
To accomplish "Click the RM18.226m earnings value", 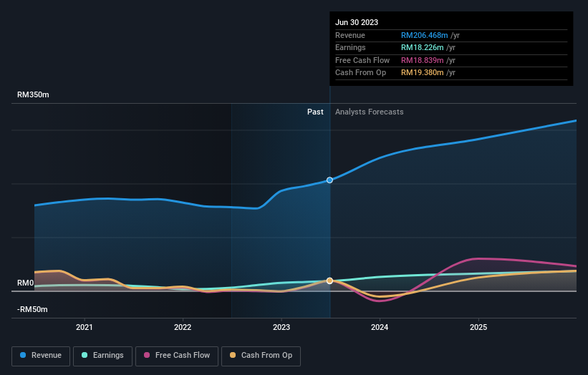I will pos(423,47).
